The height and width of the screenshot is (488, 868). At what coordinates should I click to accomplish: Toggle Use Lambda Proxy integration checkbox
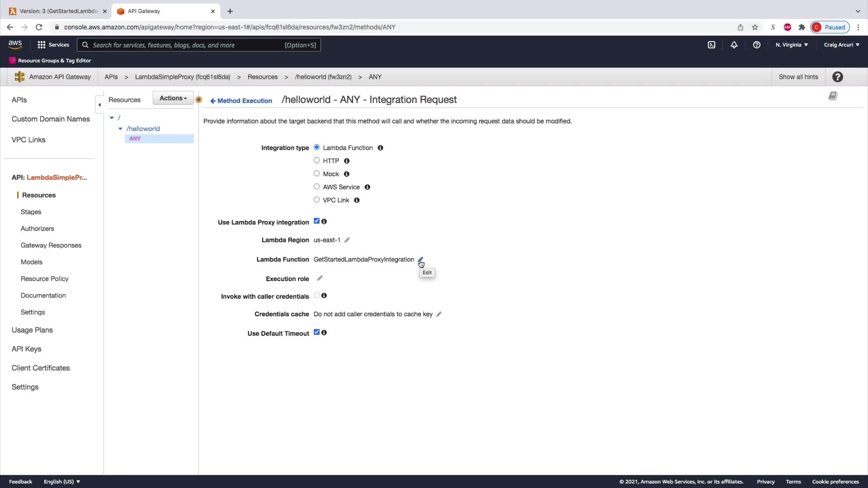pyautogui.click(x=316, y=221)
